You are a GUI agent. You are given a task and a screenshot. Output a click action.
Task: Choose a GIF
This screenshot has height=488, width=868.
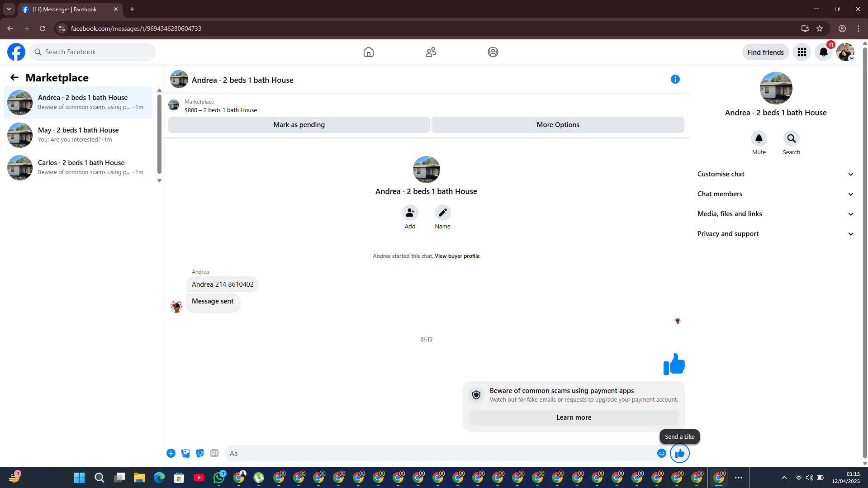(x=214, y=453)
